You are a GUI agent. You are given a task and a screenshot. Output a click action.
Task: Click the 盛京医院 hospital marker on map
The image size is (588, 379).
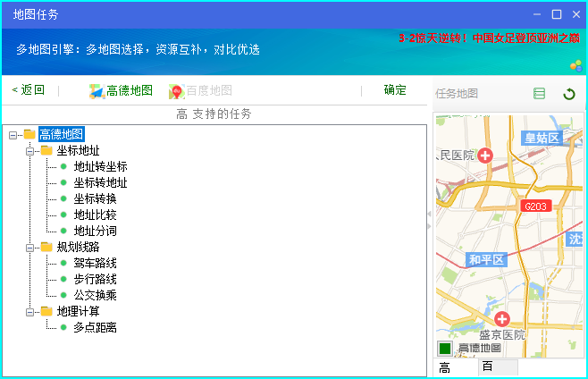502,319
